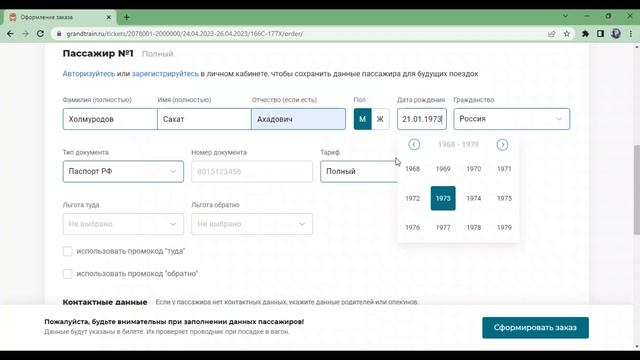This screenshot has width=640, height=360.
Task: Click the Сформировать заказ button
Action: (x=535, y=328)
